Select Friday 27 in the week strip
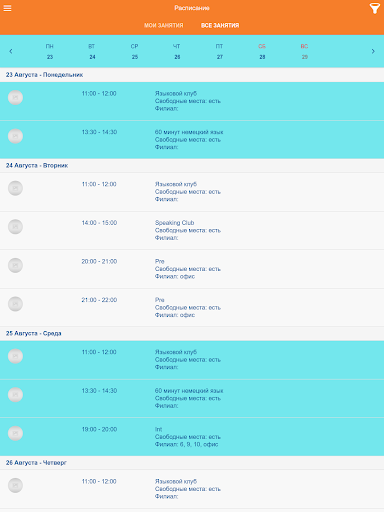Viewport: 384px width, 512px height. (219, 51)
